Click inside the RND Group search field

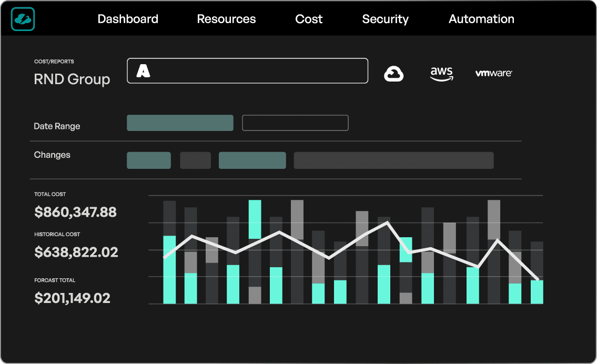247,70
